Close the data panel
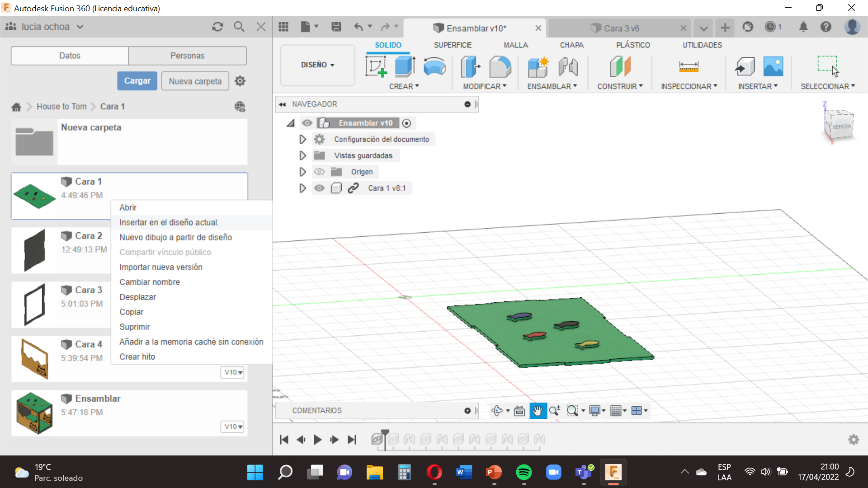 click(x=261, y=27)
